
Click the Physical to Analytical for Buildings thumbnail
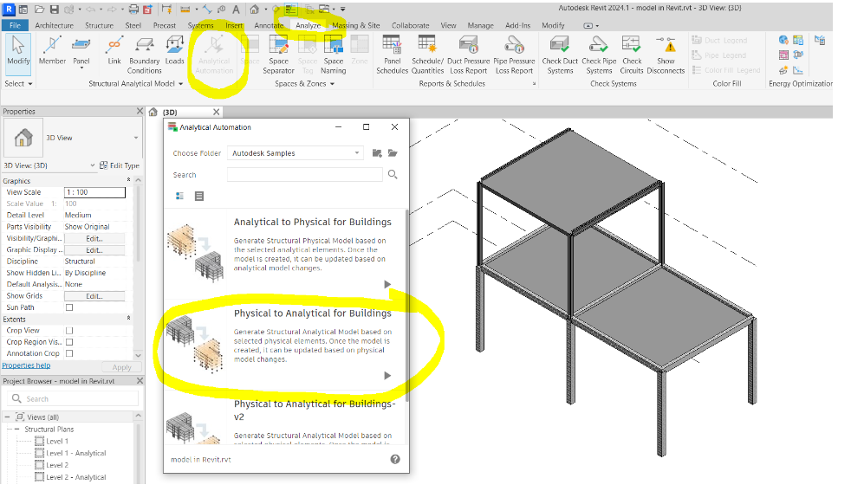click(195, 345)
